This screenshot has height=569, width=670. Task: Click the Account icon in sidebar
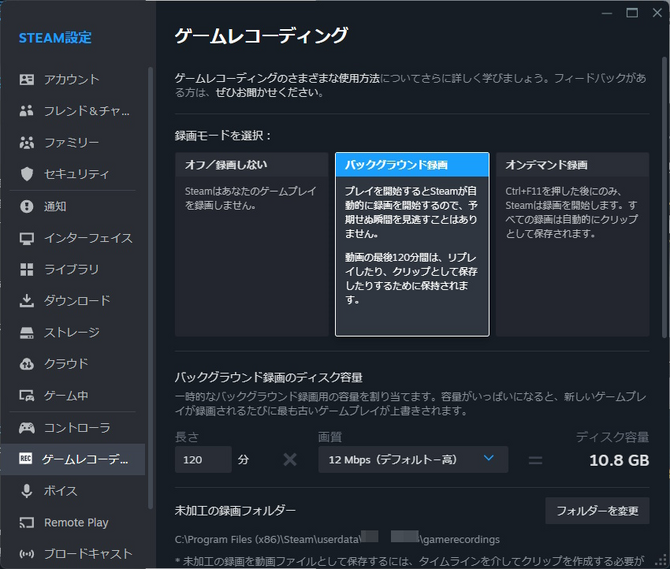point(27,80)
